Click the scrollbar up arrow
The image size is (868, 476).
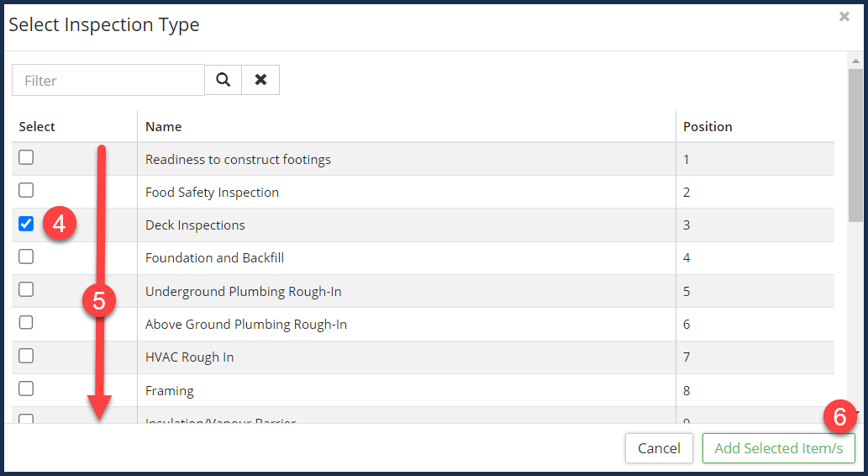coord(855,61)
